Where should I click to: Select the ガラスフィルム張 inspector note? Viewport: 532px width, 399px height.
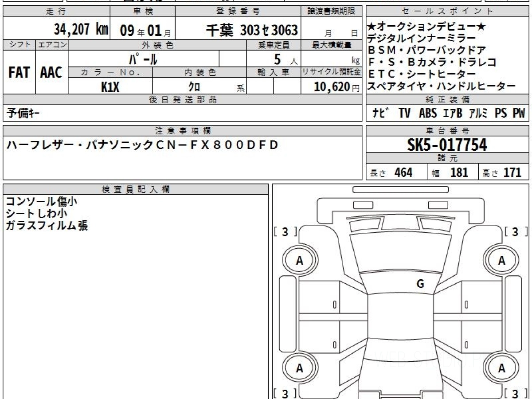click(47, 226)
